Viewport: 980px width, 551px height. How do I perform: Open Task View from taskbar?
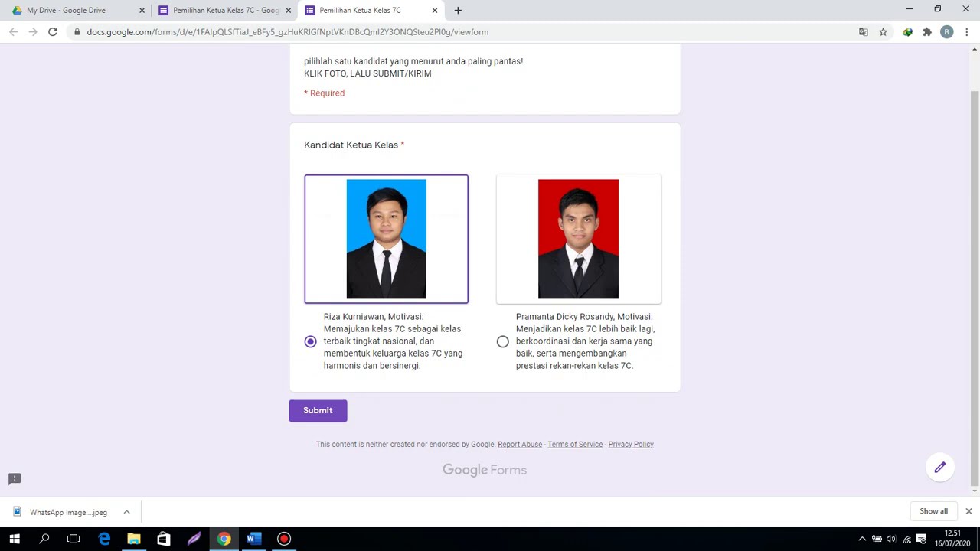tap(73, 539)
